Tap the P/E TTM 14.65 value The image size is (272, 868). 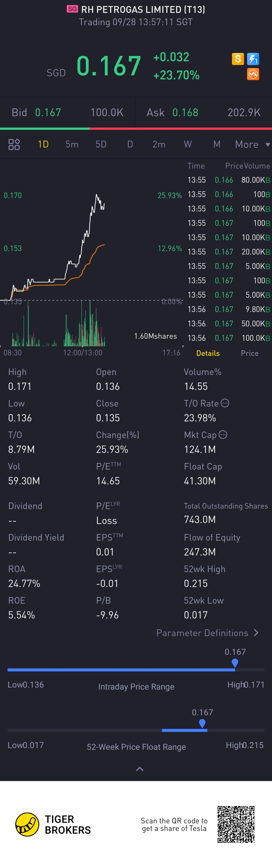click(x=108, y=481)
